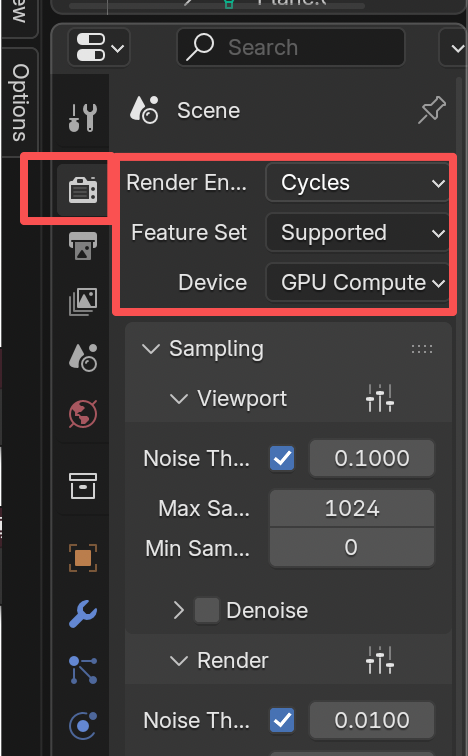Screen dimensions: 468x756
Task: Open the Modifiers wrench tab
Action: coord(83,614)
